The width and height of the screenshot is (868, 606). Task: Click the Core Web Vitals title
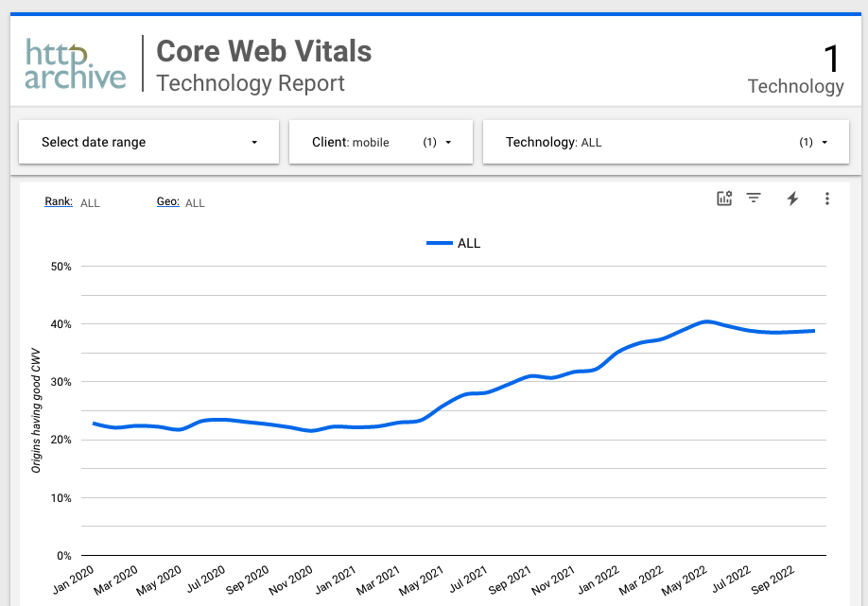(x=264, y=51)
